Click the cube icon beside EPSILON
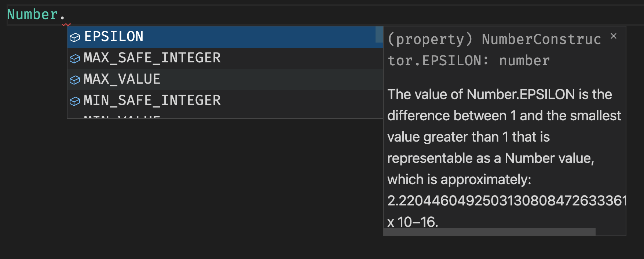Image resolution: width=644 pixels, height=259 pixels. tap(75, 37)
